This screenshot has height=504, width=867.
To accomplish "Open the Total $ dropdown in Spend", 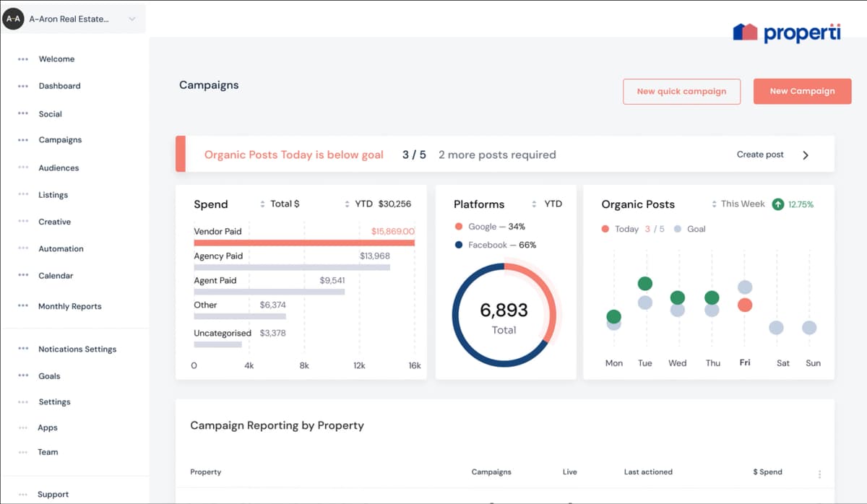I will coord(280,204).
